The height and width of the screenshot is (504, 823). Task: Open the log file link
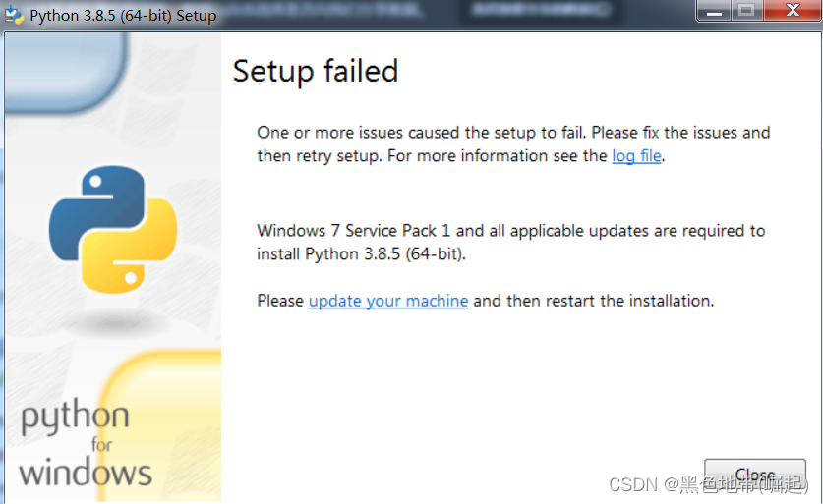pyautogui.click(x=636, y=155)
